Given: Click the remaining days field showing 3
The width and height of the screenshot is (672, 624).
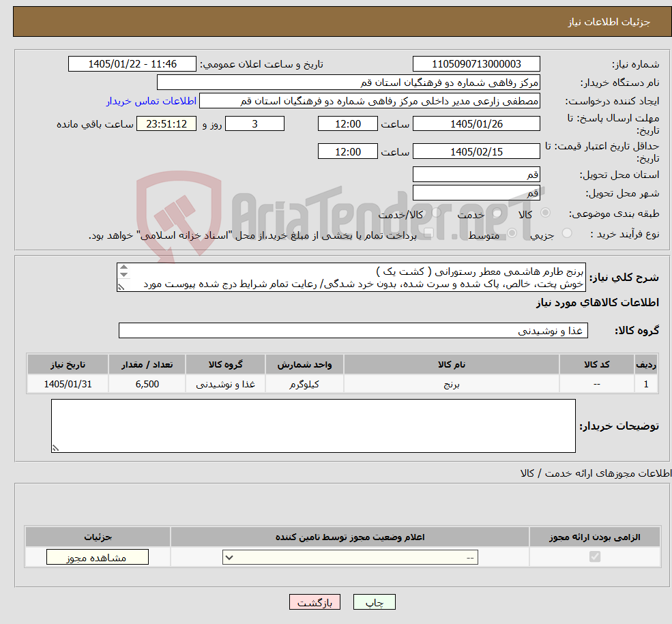Looking at the screenshot, I should [x=254, y=124].
